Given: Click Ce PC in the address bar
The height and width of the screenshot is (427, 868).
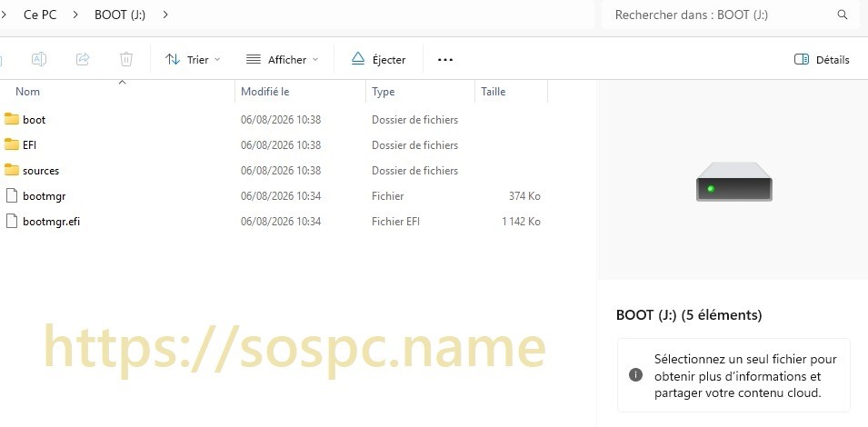Looking at the screenshot, I should click(x=40, y=15).
